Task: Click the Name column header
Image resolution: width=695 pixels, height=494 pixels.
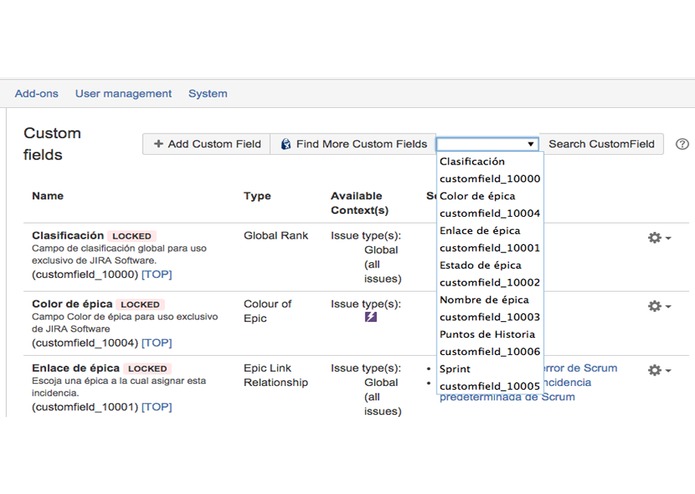Action: pos(47,196)
